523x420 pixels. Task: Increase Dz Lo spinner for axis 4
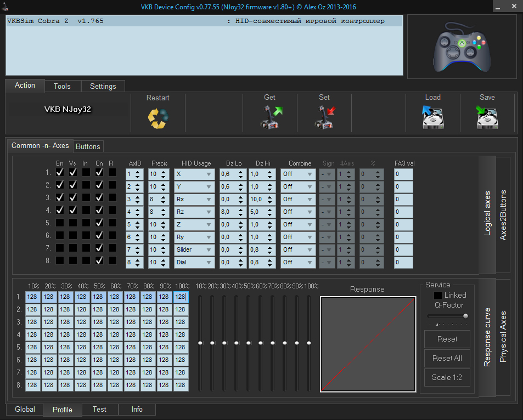tap(240, 210)
